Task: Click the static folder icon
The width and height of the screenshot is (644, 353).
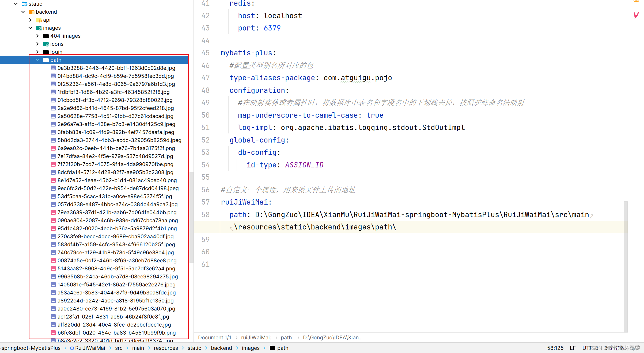Action: click(24, 4)
